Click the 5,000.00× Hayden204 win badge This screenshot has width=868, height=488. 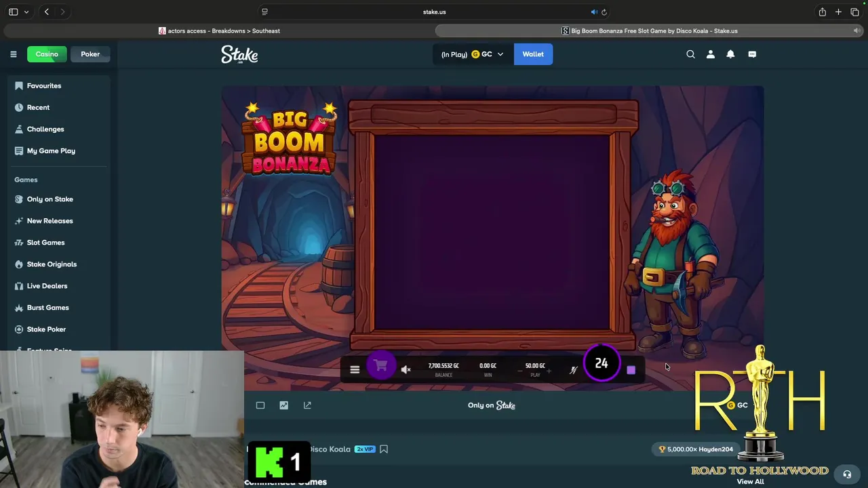pos(696,449)
